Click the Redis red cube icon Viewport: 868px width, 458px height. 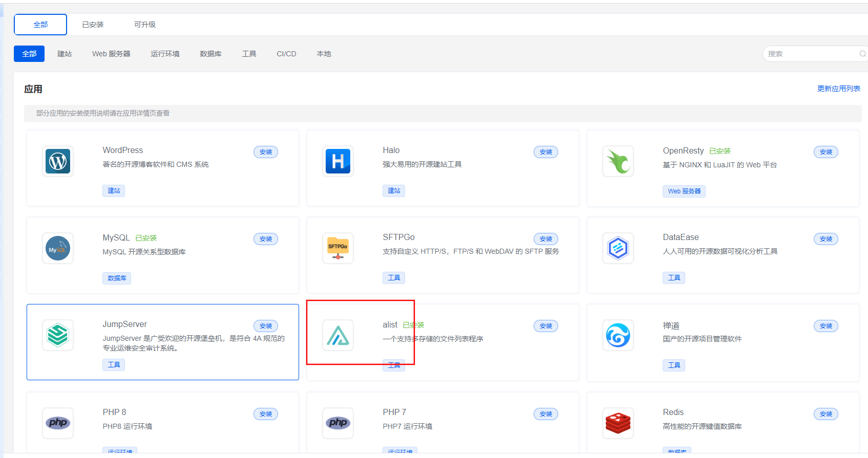(618, 423)
